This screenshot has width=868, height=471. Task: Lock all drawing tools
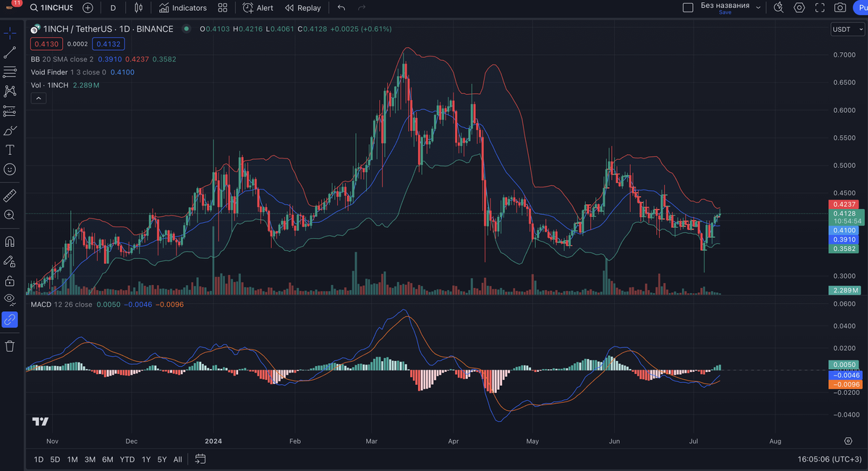[x=10, y=280]
